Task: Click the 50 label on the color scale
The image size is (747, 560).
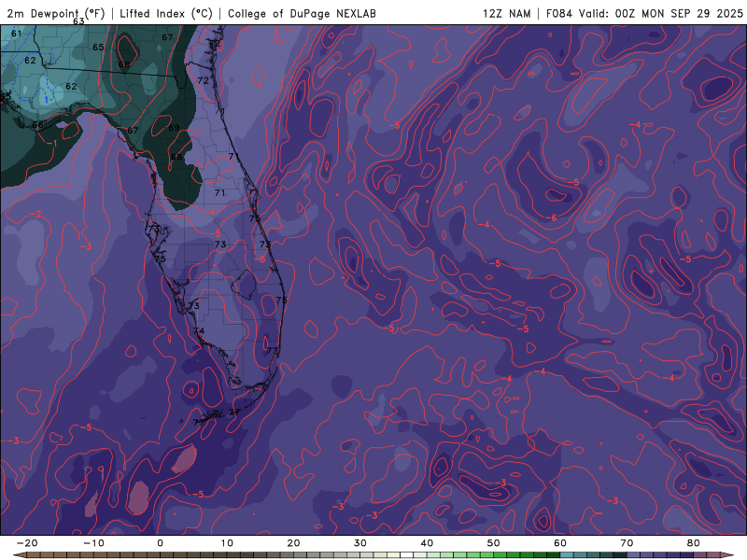Action: pos(494,543)
